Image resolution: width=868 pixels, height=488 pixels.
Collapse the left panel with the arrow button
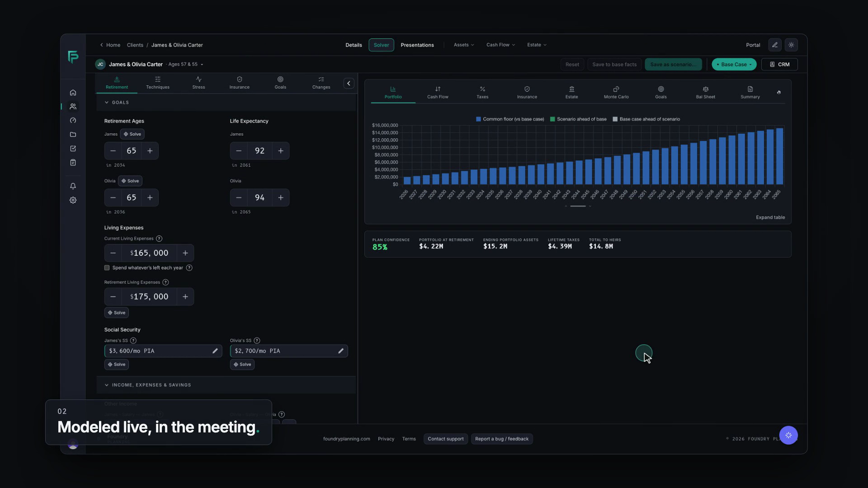pos(349,83)
